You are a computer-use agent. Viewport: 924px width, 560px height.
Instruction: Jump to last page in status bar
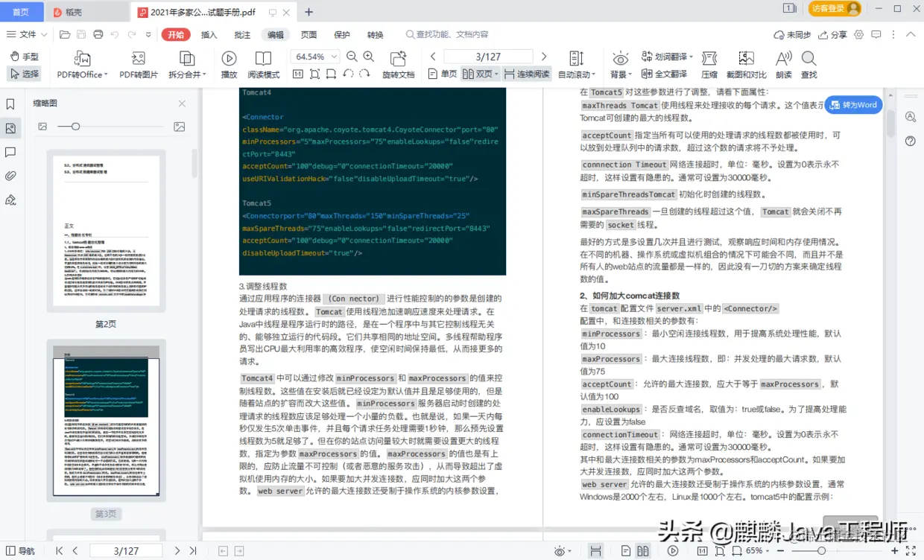point(193,551)
